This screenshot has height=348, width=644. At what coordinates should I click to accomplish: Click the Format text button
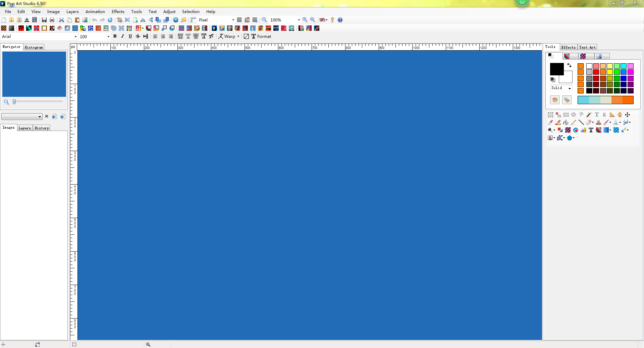tap(261, 36)
